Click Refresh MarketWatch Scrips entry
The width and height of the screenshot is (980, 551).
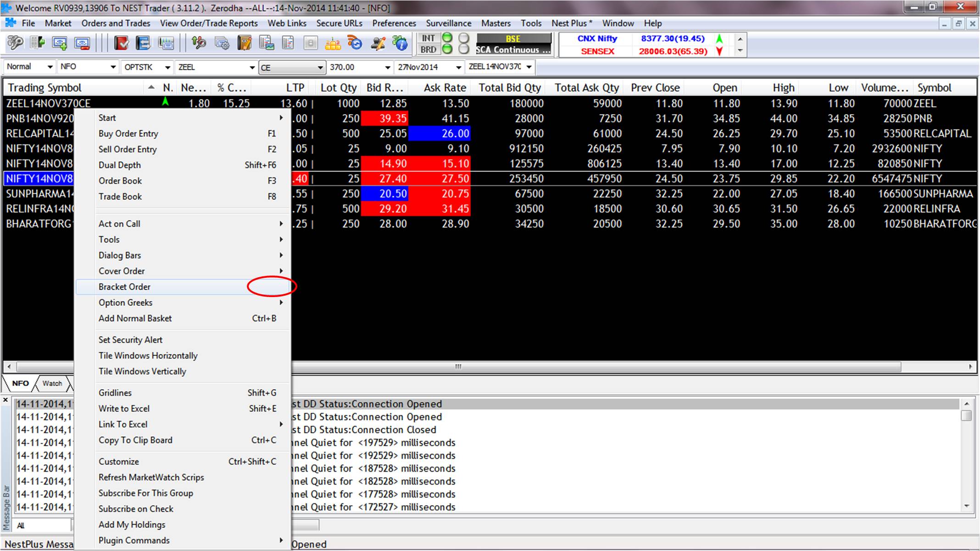(x=183, y=477)
